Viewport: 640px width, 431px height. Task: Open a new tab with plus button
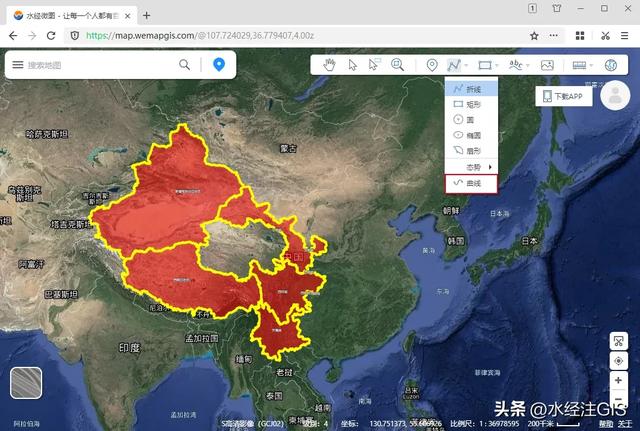[147, 16]
